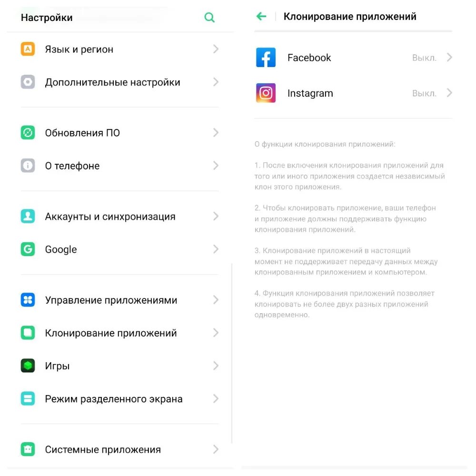Select Клонирование приложений in settings list
The image size is (476, 476).
120,333
